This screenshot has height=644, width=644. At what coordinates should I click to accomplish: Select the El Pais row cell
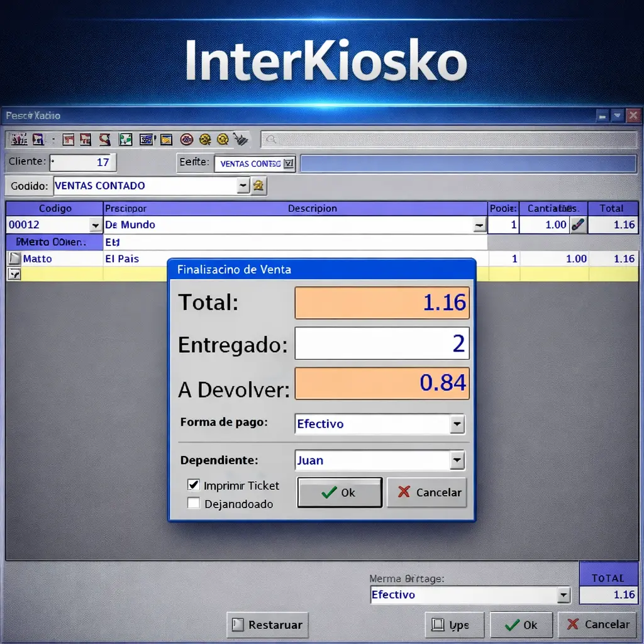[x=122, y=258]
